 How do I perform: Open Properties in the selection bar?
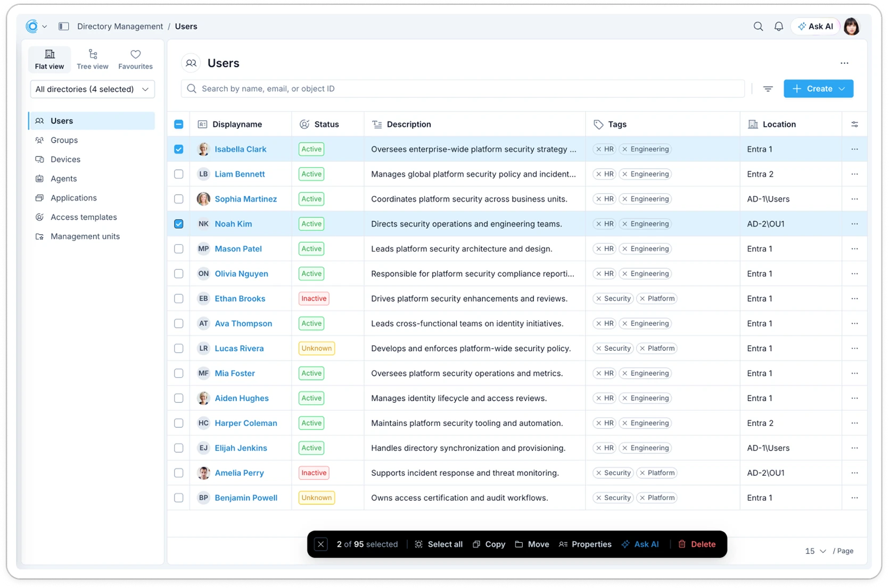pos(585,544)
